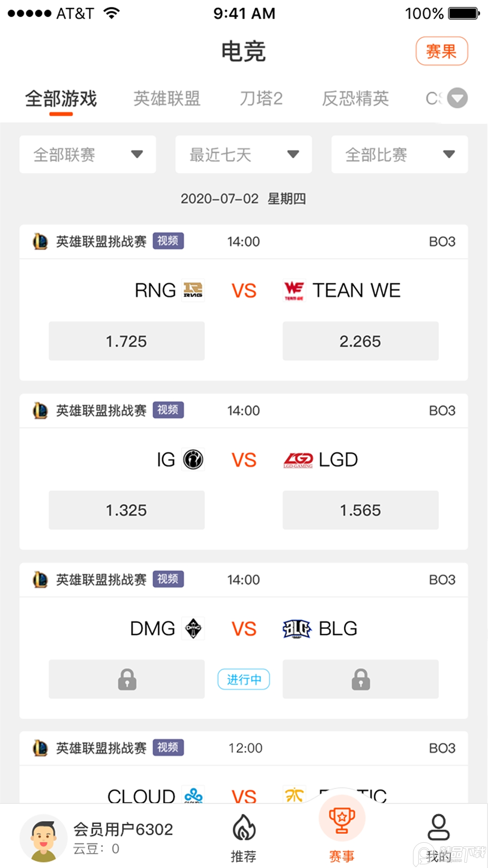Tap the DMG team logo

(193, 628)
